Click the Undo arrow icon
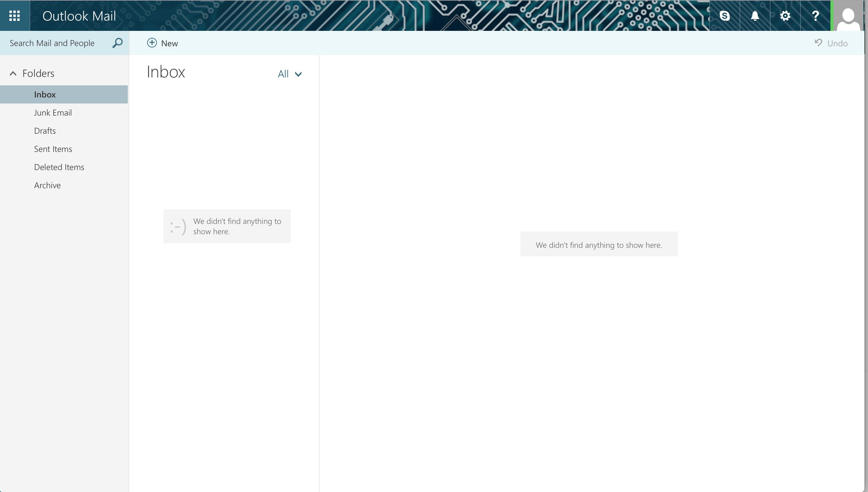Screen dimensions: 868x492 [818, 43]
